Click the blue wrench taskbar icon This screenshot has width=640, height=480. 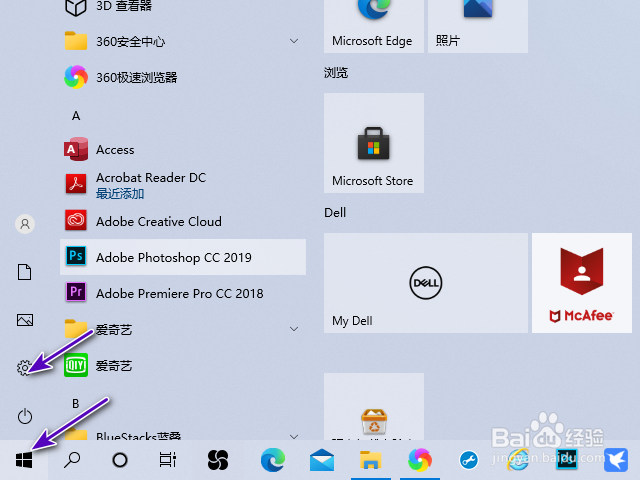pyautogui.click(x=469, y=460)
